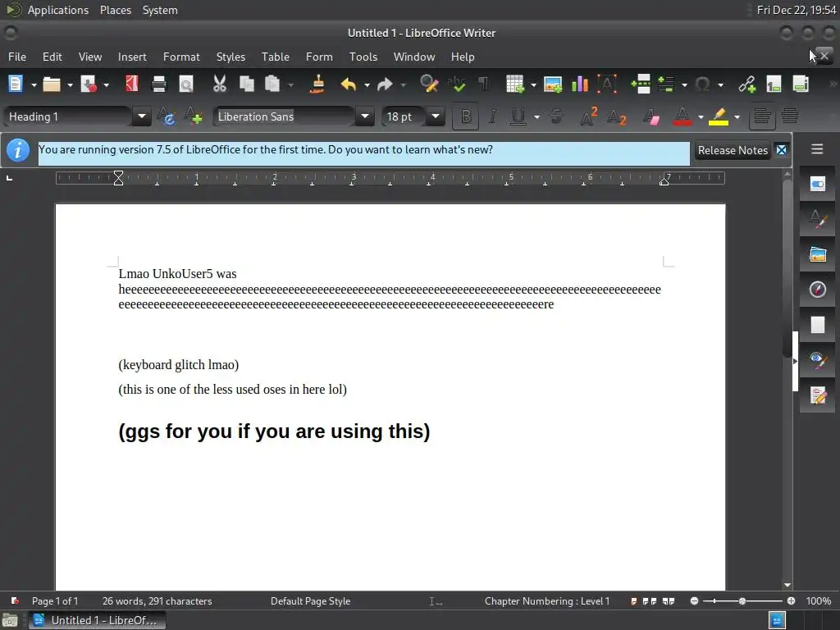Viewport: 840px width, 630px height.
Task: Click the Insert Image icon
Action: [x=552, y=84]
